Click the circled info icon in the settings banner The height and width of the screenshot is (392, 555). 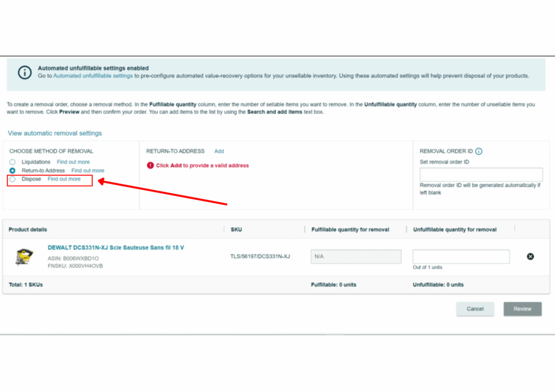(24, 71)
